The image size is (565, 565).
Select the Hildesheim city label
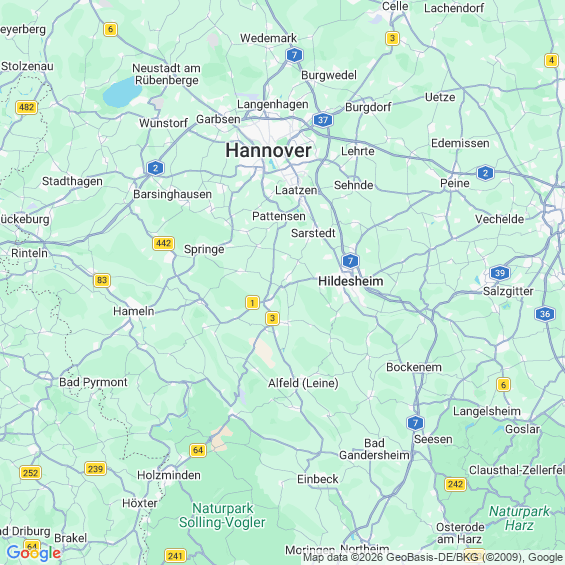pos(351,281)
